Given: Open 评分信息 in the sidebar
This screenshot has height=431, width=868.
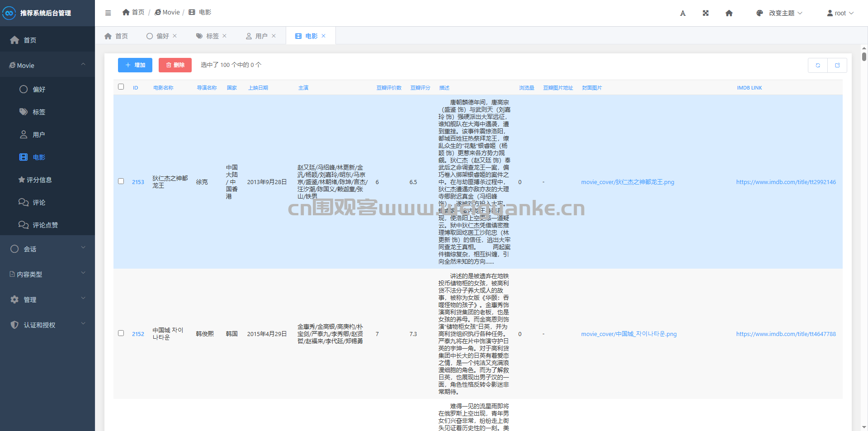Looking at the screenshot, I should click(x=47, y=180).
